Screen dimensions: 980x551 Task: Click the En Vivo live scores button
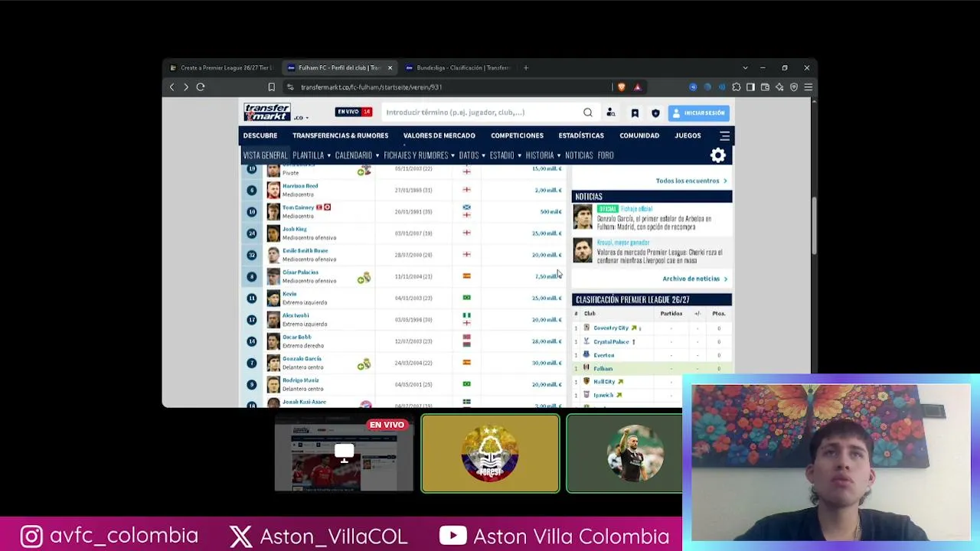(354, 112)
